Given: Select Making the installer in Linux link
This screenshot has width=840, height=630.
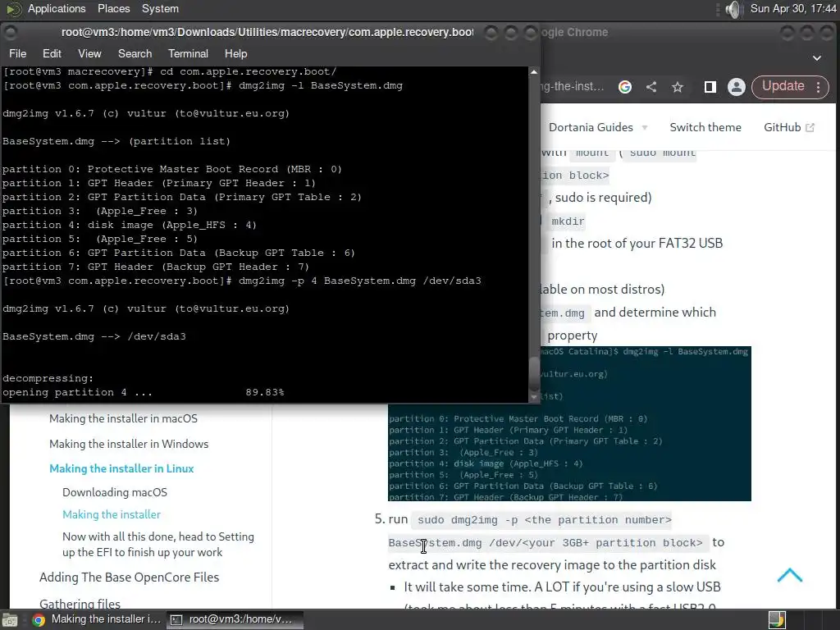Looking at the screenshot, I should (121, 468).
